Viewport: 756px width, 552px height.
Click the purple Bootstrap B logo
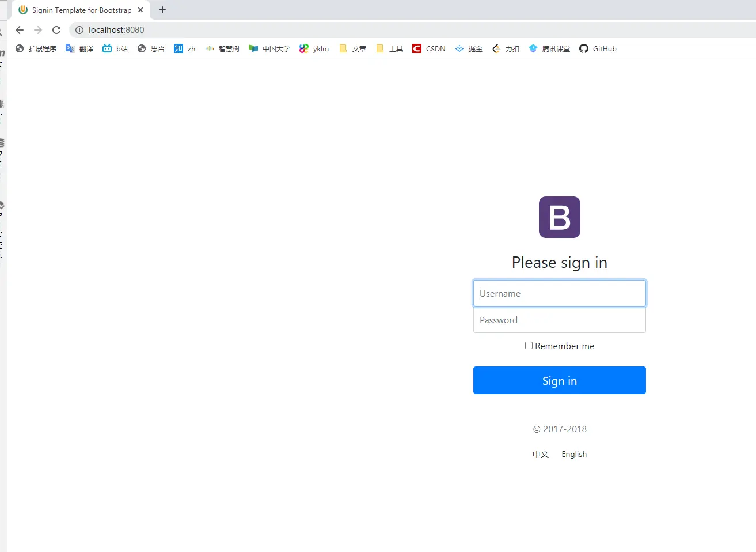[x=560, y=217]
